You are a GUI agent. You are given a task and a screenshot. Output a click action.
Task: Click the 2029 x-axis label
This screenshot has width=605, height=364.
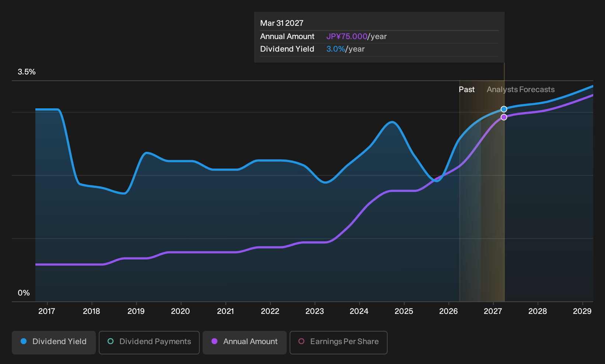(x=582, y=311)
